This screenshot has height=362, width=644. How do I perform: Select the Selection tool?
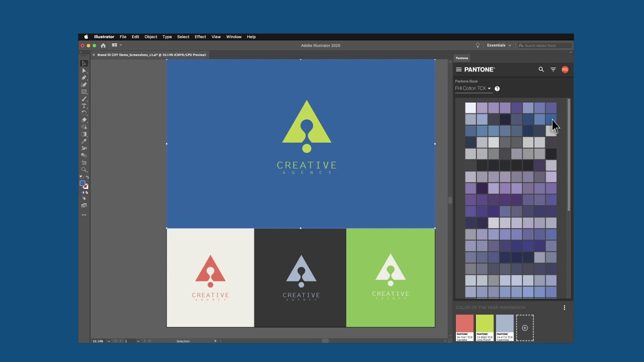coord(84,63)
